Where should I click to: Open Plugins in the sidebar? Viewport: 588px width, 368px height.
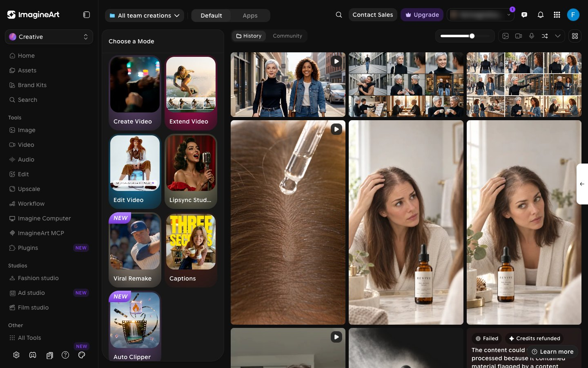click(49, 248)
